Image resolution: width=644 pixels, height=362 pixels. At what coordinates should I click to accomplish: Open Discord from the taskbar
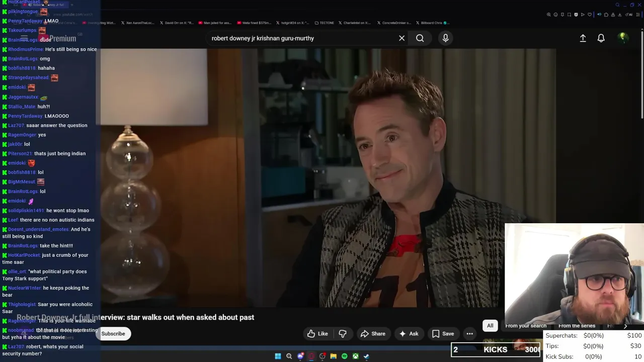click(x=300, y=356)
